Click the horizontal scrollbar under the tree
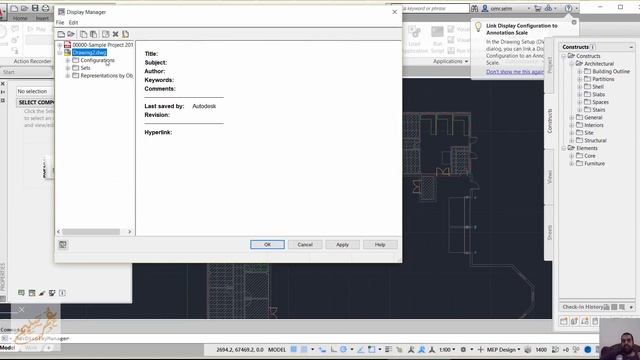Image resolution: width=640 pixels, height=360 pixels. pos(91,232)
